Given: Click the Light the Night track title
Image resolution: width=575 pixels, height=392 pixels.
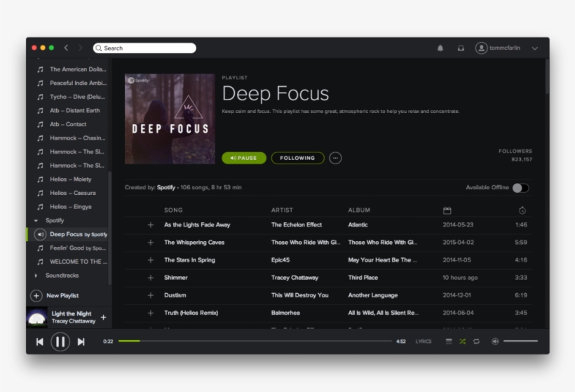Looking at the screenshot, I should tap(71, 313).
